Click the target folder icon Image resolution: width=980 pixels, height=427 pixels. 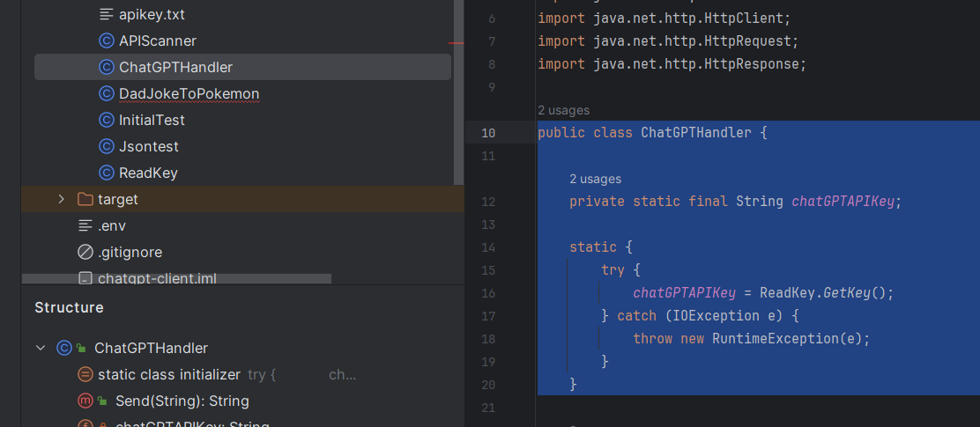tap(85, 199)
